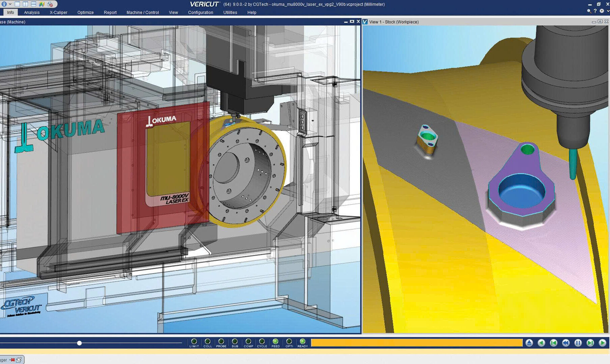Play the simulation to end
The height and width of the screenshot is (364, 610).
pos(603,343)
